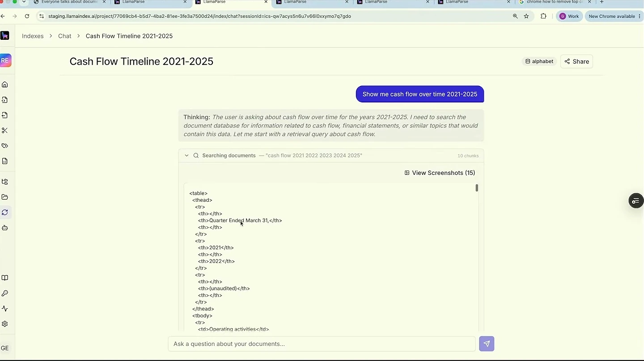Open the Work profile button

569,16
